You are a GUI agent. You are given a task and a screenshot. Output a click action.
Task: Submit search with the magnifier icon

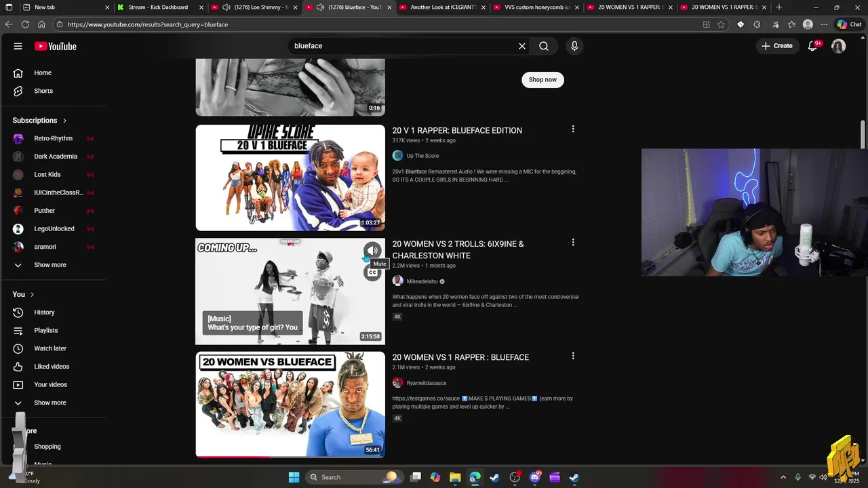point(544,46)
